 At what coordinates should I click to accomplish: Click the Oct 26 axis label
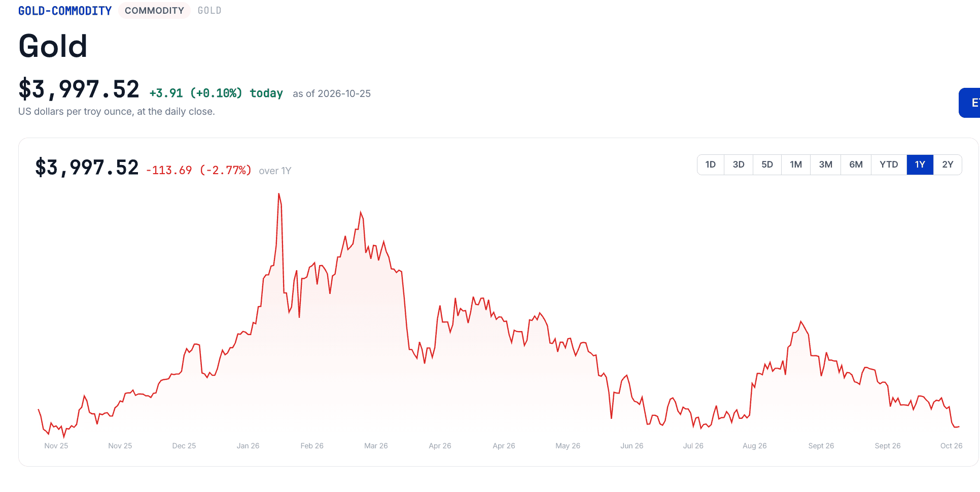(951, 446)
